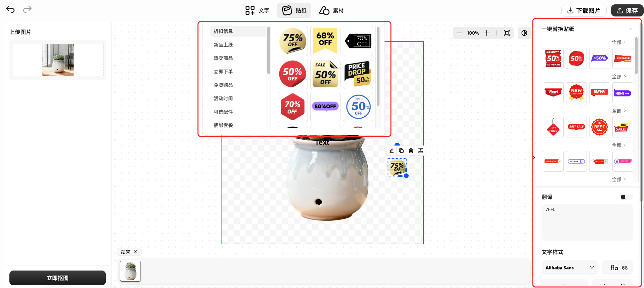The height and width of the screenshot is (288, 644).
Task: Toggle the contrast compare icon
Action: pyautogui.click(x=524, y=33)
